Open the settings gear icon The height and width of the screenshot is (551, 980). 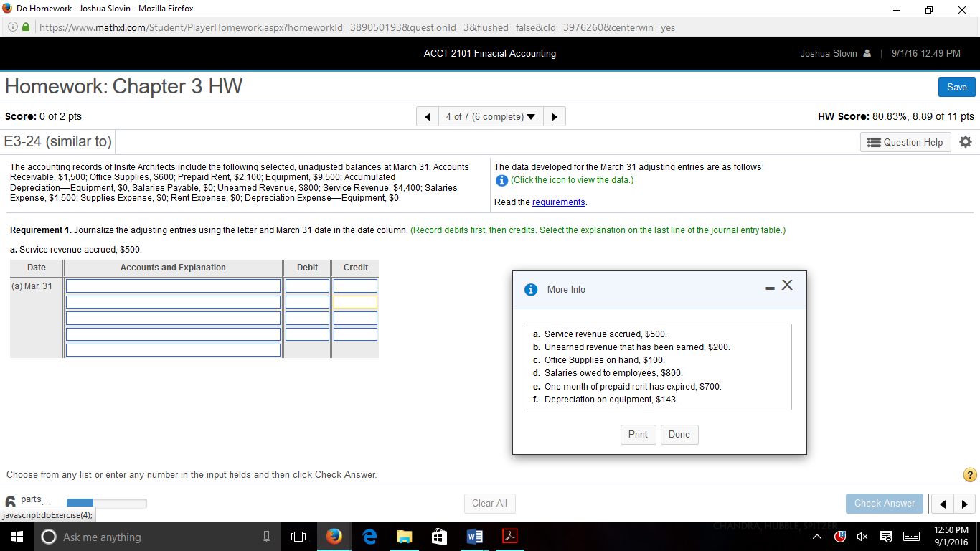pyautogui.click(x=966, y=141)
